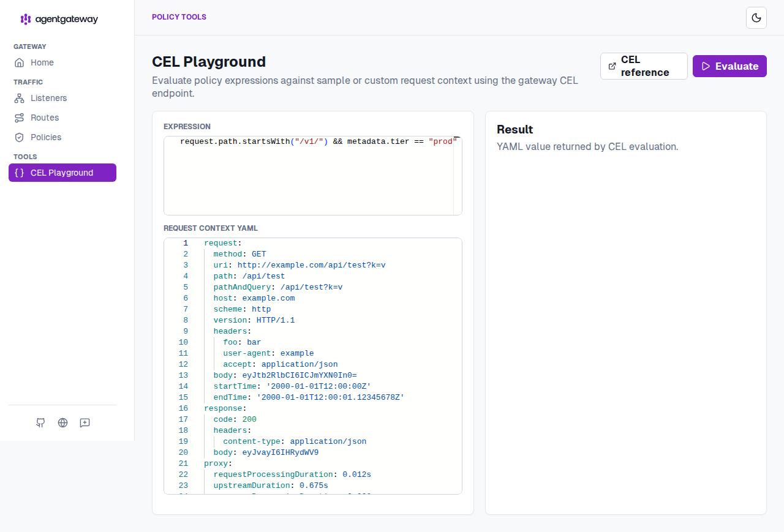Screen dimensions: 784x532
Task: Click the CEL Playground braces icon
Action: pyautogui.click(x=19, y=173)
